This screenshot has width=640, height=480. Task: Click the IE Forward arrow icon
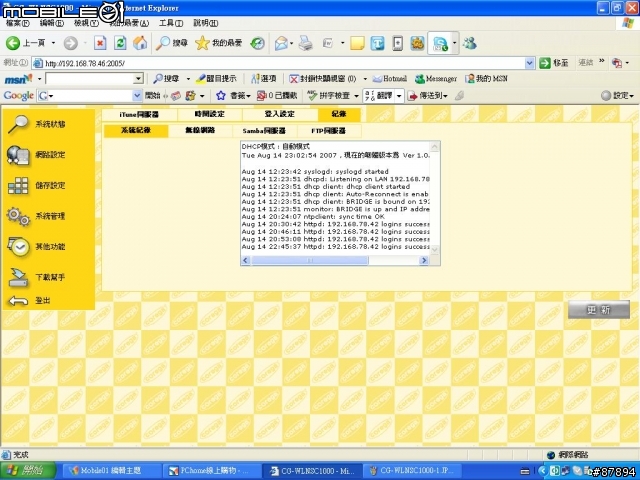pos(71,43)
